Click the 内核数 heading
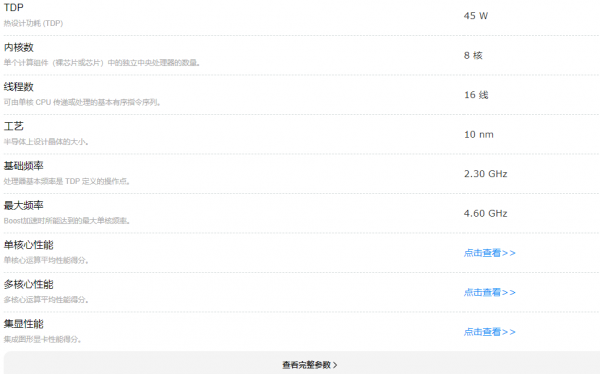Image resolution: width=600 pixels, height=374 pixels. pos(19,47)
